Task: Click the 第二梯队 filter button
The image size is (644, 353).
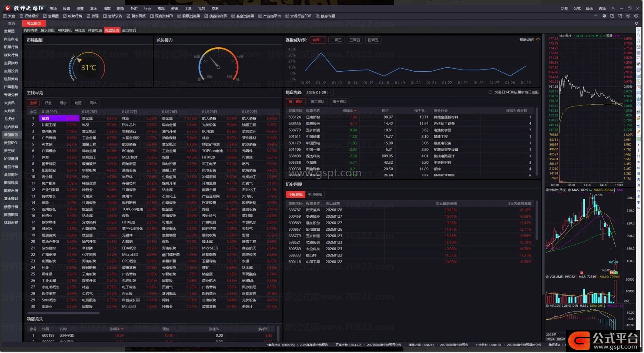Action: (317, 102)
